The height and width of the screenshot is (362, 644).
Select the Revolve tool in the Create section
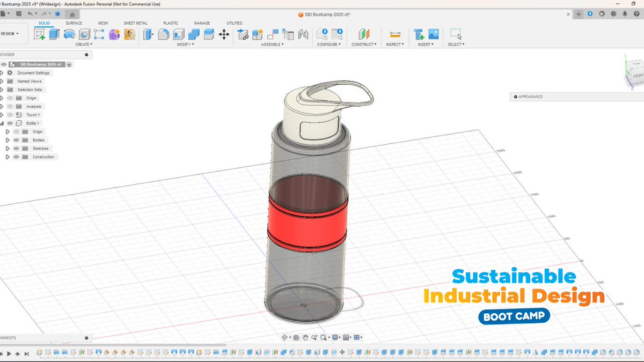[69, 34]
